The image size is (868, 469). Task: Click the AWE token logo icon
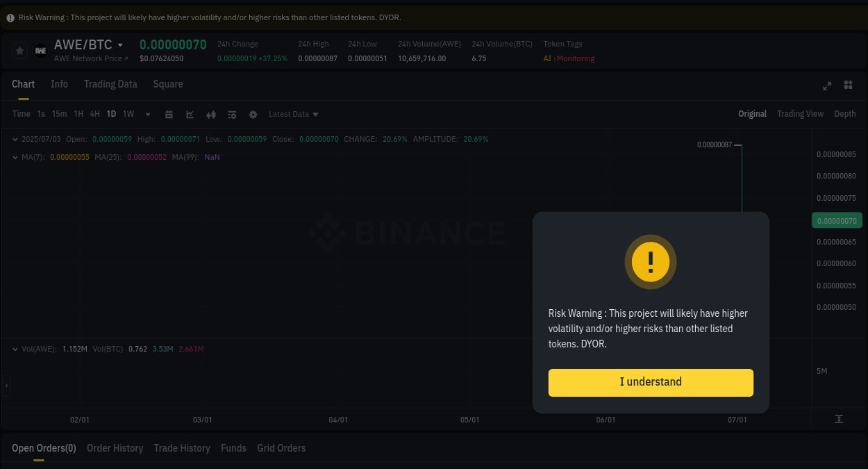pos(40,49)
